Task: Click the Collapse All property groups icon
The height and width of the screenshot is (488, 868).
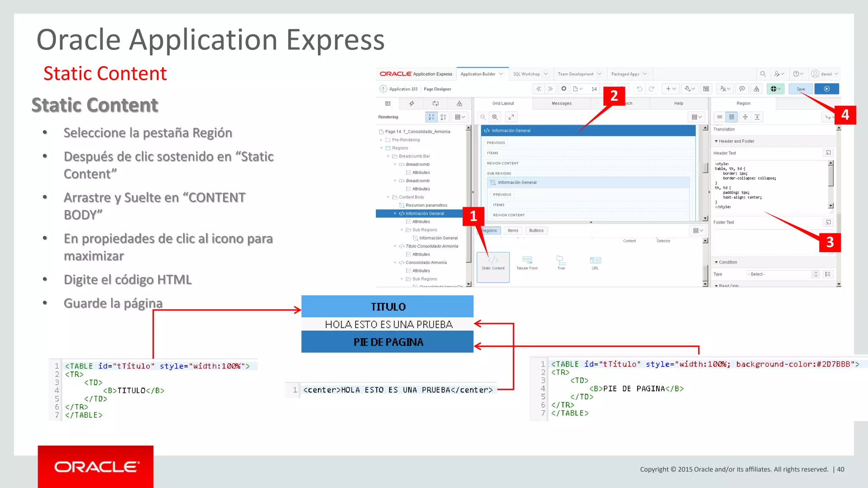Action: point(745,117)
